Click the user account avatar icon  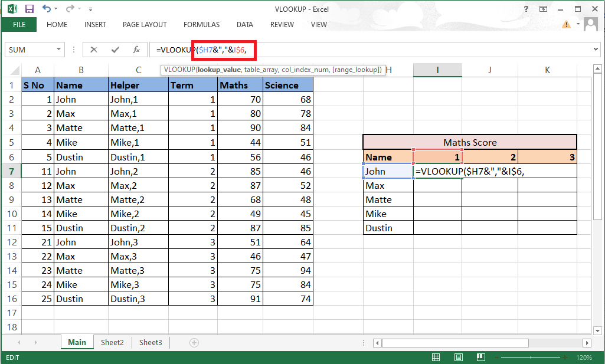(x=590, y=25)
